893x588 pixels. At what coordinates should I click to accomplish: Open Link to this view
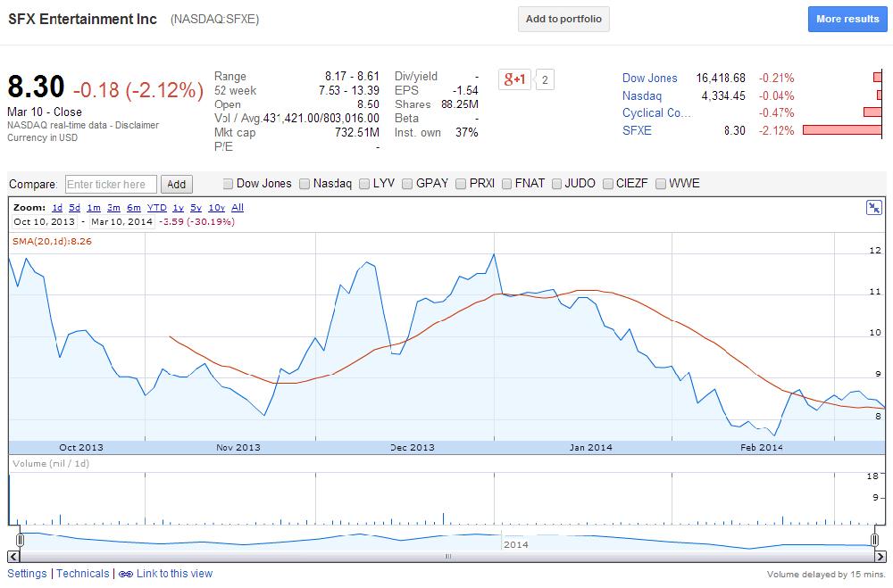[x=174, y=574]
